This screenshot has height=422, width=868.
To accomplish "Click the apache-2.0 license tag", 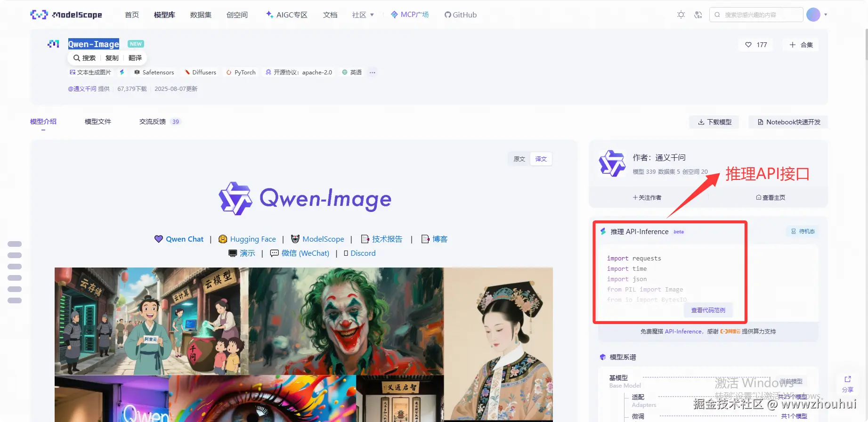I will point(299,72).
